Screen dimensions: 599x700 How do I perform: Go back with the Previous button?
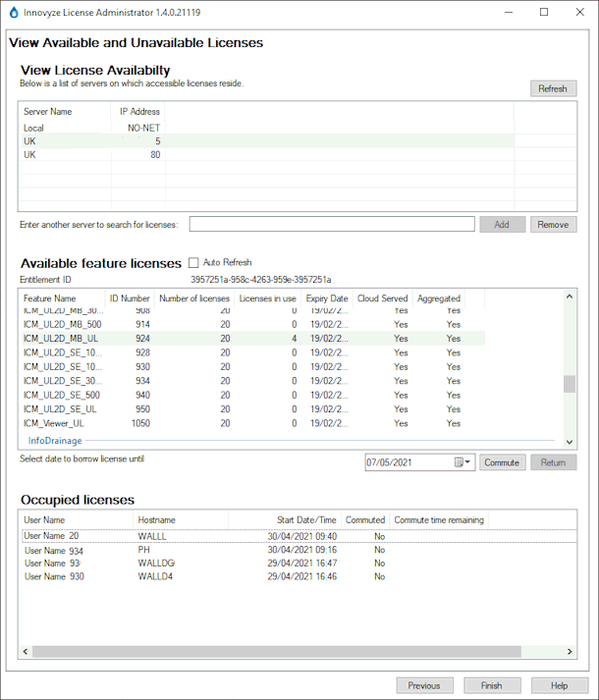coord(424,685)
